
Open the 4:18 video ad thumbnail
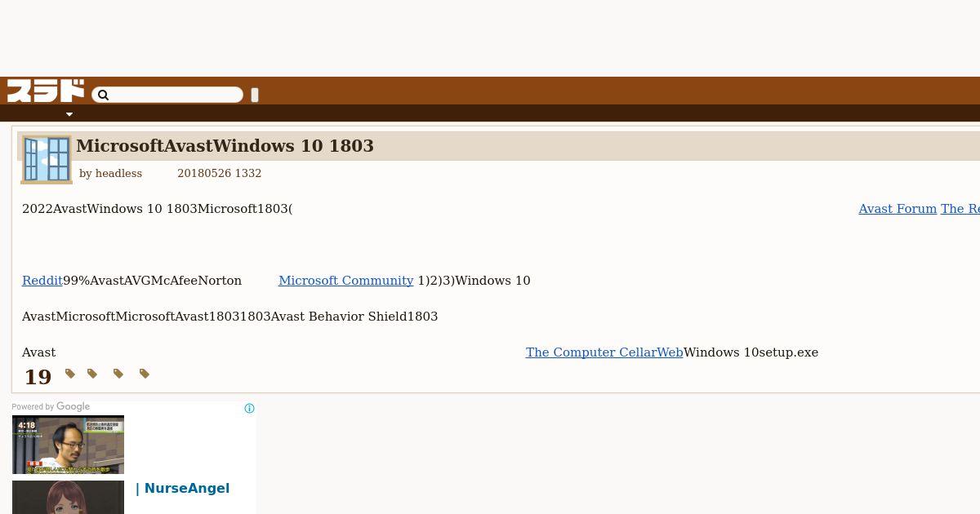68,445
